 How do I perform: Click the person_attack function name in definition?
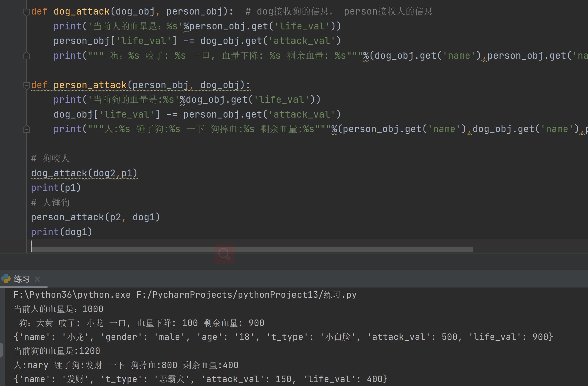pyautogui.click(x=90, y=85)
